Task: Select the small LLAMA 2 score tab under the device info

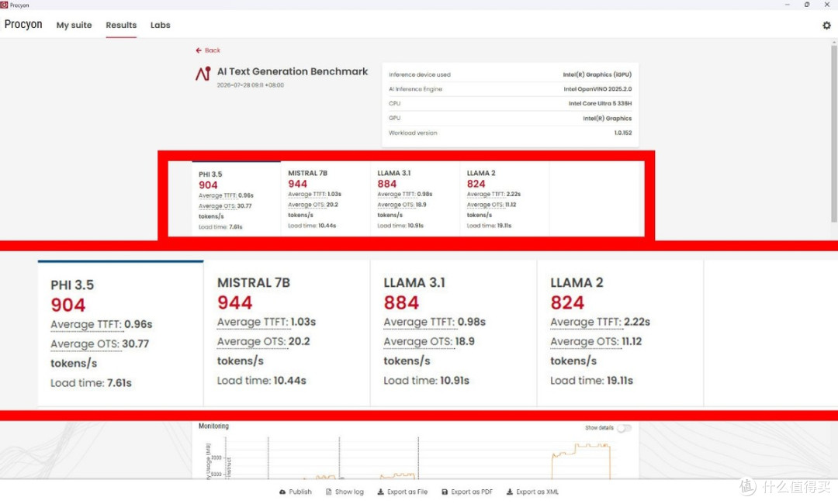Action: pyautogui.click(x=504, y=198)
